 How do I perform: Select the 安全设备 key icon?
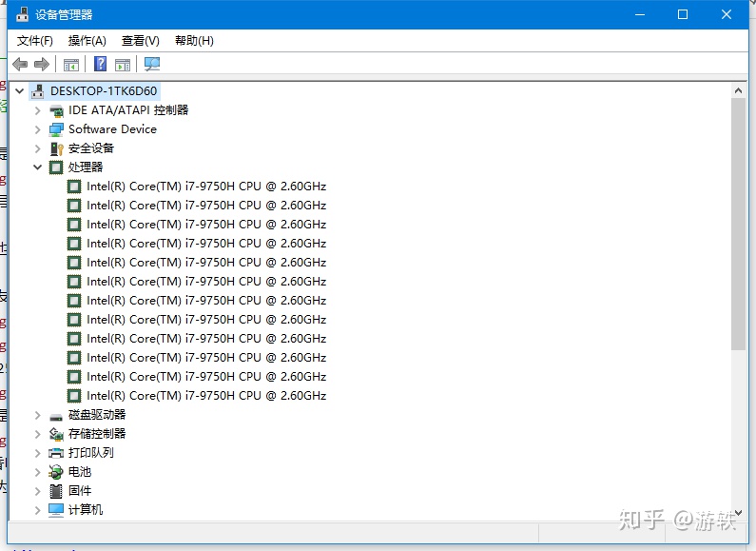[x=56, y=148]
